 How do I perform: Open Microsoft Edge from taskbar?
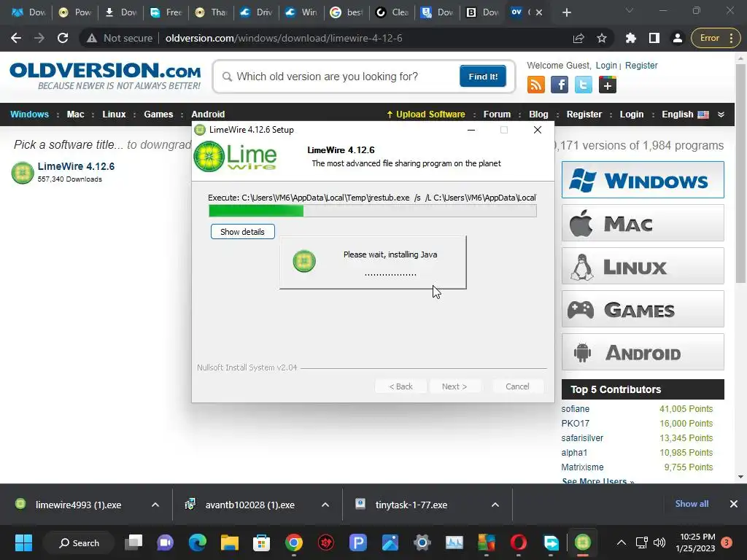[197, 542]
